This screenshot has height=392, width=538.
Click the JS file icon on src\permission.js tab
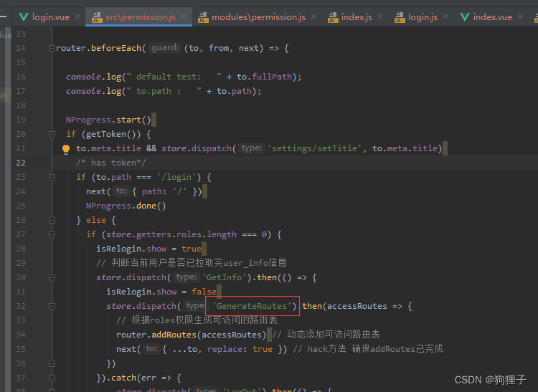point(97,17)
